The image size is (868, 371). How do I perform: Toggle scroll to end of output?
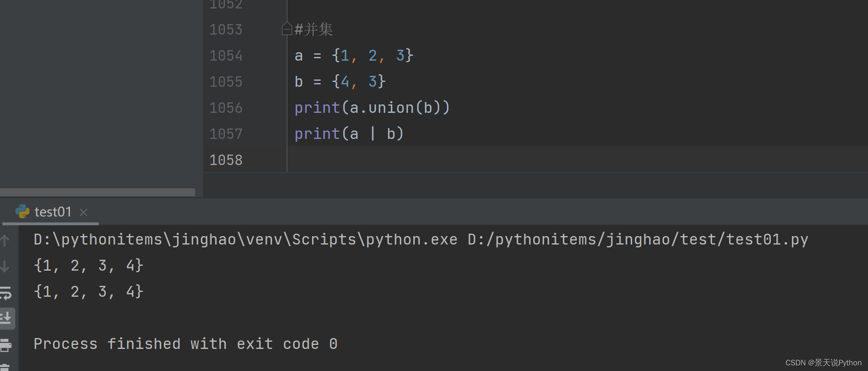point(6,318)
